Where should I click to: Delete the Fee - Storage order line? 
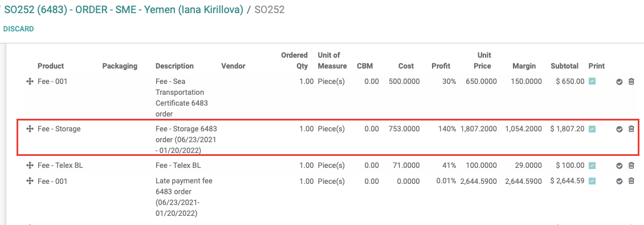(x=631, y=129)
